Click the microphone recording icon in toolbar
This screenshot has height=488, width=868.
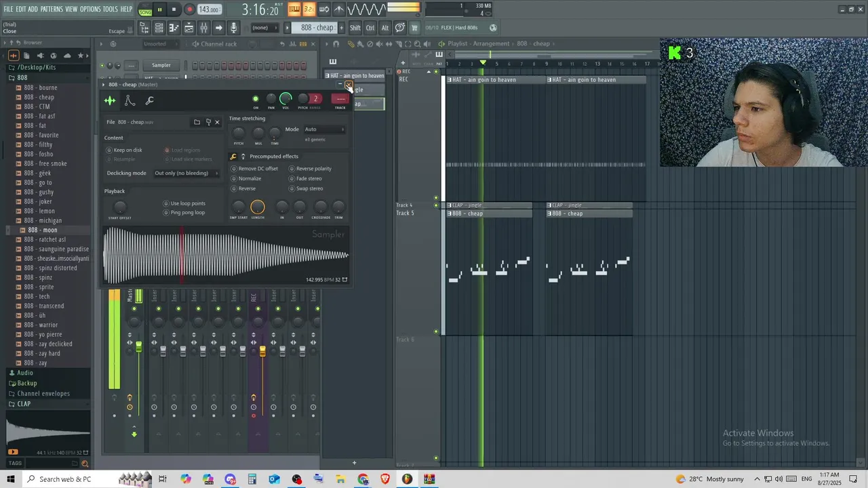pos(233,28)
